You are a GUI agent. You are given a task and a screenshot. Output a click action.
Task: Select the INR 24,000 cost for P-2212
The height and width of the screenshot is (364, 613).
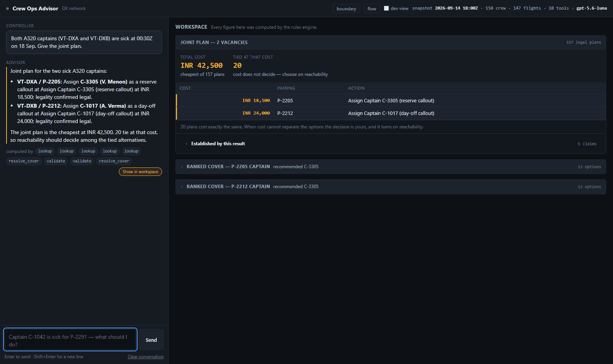tap(256, 113)
